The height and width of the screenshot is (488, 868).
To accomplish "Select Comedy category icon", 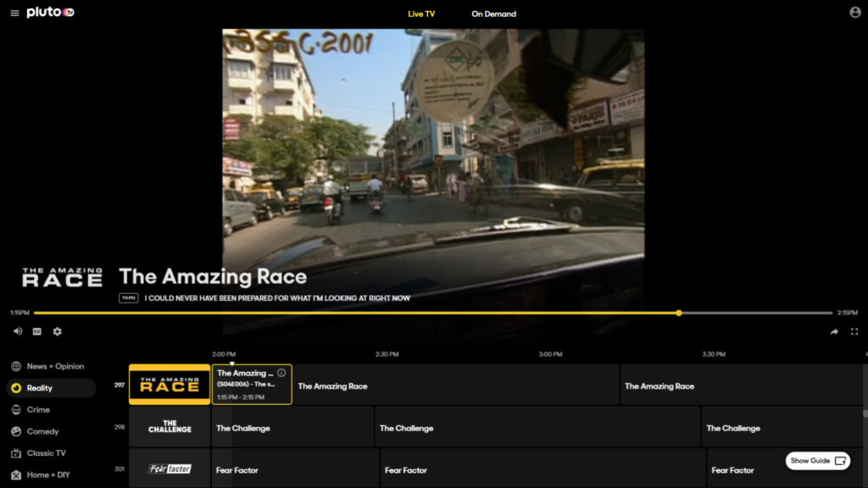I will click(x=16, y=431).
